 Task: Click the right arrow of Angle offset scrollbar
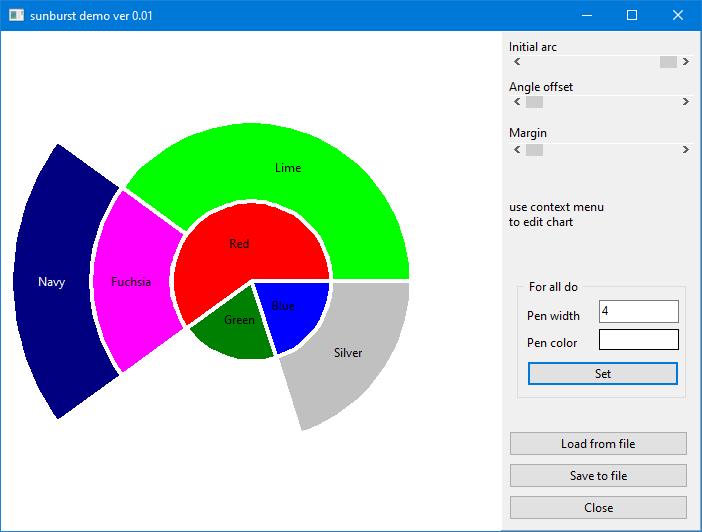686,101
